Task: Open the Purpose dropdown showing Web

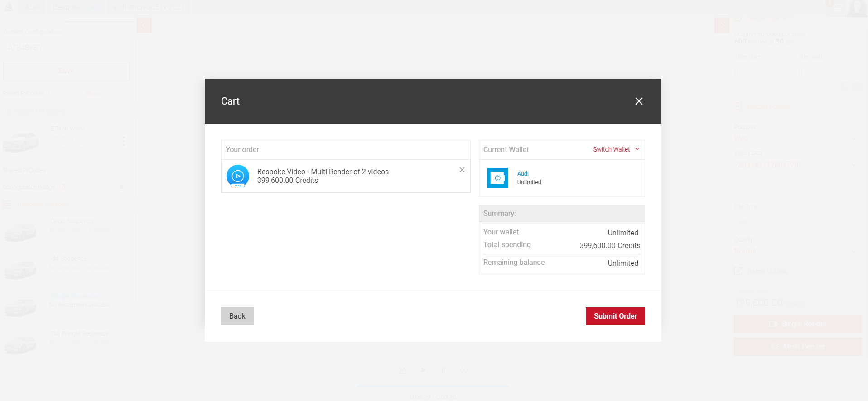Action: (x=796, y=138)
